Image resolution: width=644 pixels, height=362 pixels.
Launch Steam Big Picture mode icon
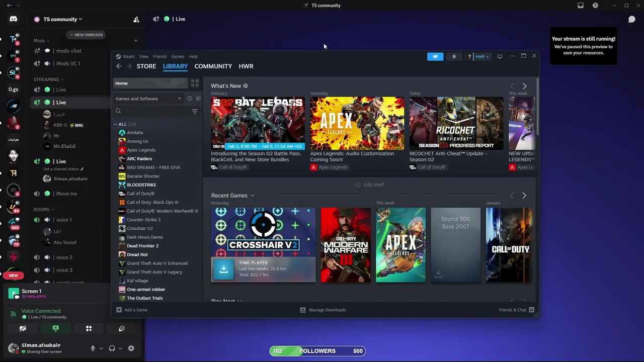pyautogui.click(x=500, y=56)
